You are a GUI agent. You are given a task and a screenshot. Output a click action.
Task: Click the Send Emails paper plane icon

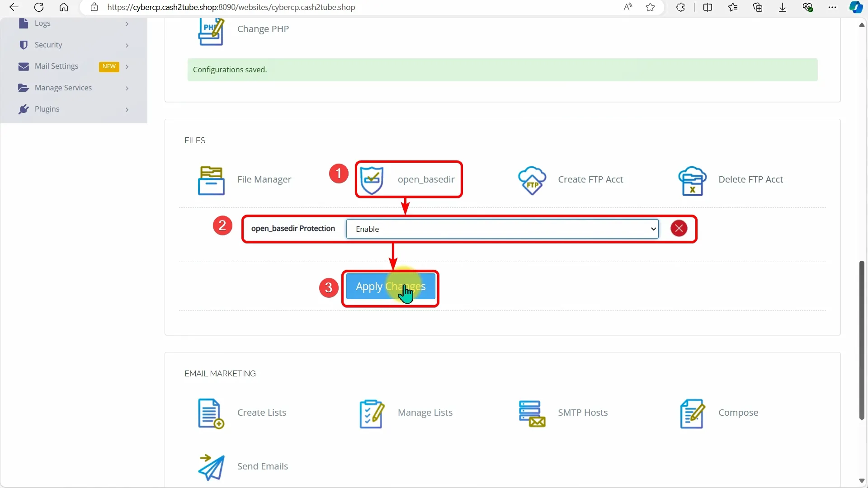click(211, 467)
